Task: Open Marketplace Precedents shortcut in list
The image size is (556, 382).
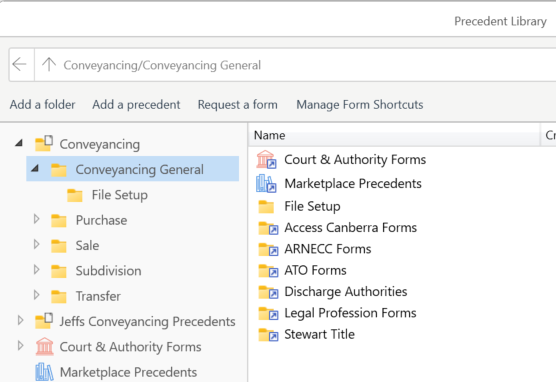Action: click(353, 184)
